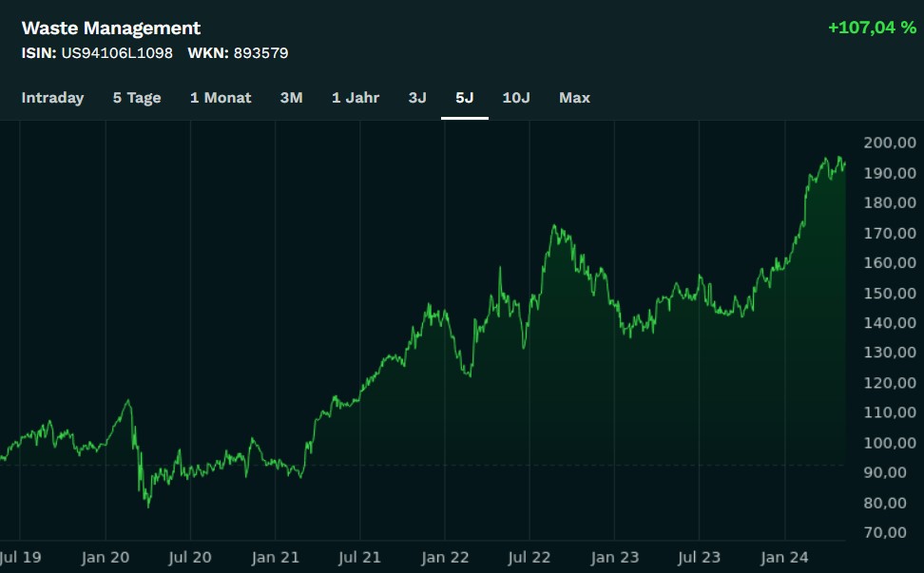Click the Jul 21 label on the time axis
Image resolution: width=924 pixels, height=573 pixels.
coord(359,558)
